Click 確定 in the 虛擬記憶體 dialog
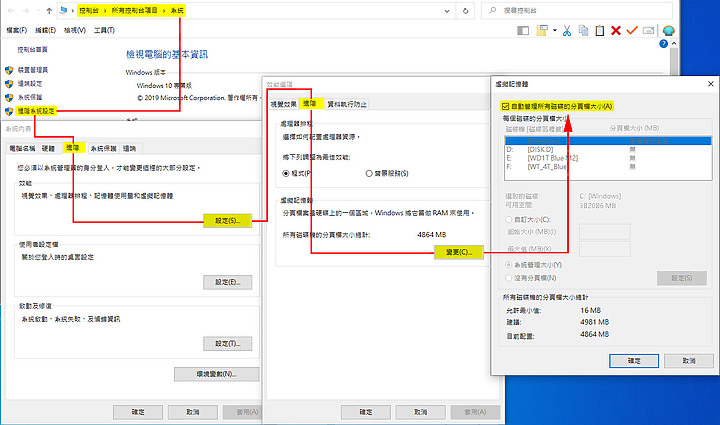720x425 pixels. click(634, 361)
